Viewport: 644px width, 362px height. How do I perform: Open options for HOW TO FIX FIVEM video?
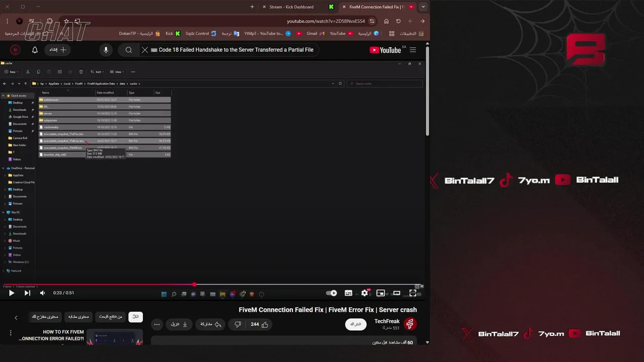coord(11,333)
